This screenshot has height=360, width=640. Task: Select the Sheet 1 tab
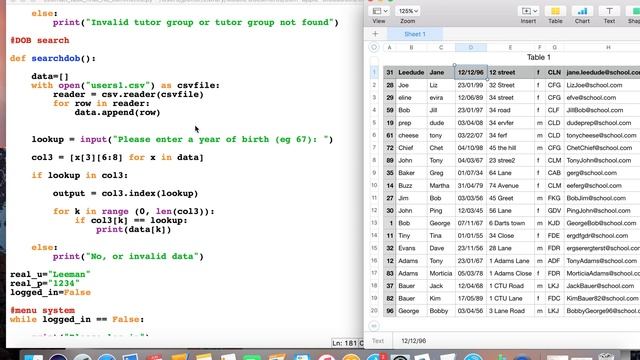[415, 34]
